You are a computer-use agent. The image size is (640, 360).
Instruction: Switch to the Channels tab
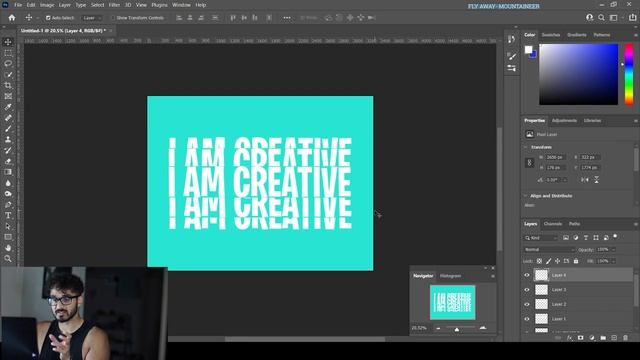coord(553,224)
